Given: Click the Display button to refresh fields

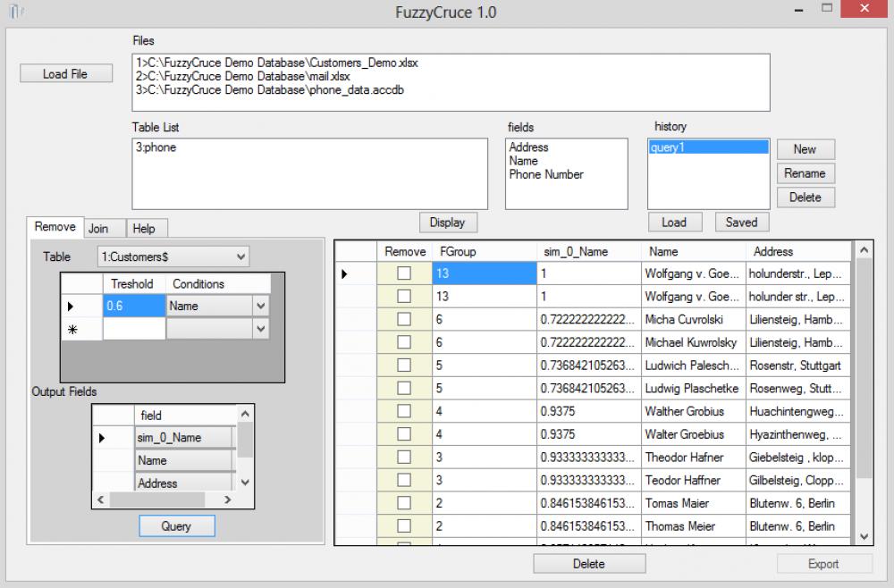Looking at the screenshot, I should [448, 222].
